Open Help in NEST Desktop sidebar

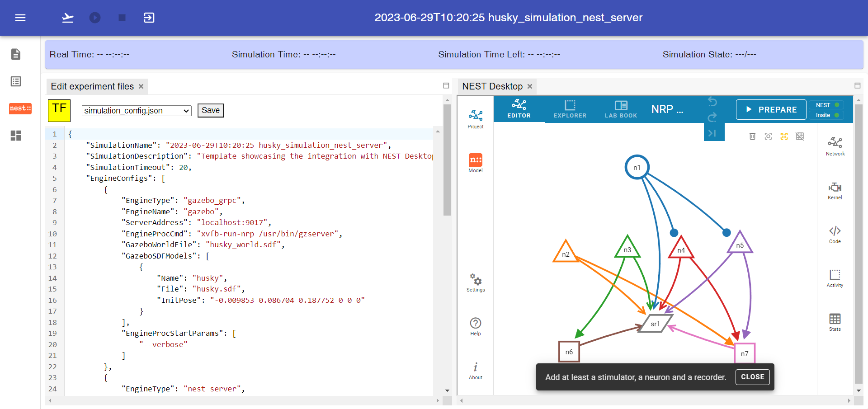tap(476, 326)
